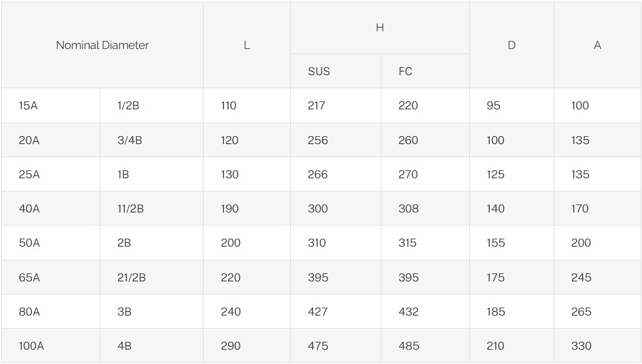
Task: Click the 21/2B cell
Action: tap(132, 277)
